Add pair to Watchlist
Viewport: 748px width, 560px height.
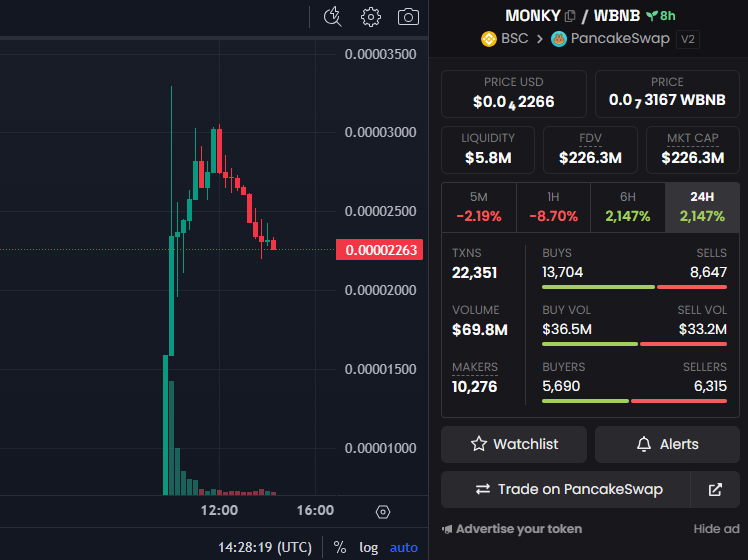pyautogui.click(x=514, y=444)
